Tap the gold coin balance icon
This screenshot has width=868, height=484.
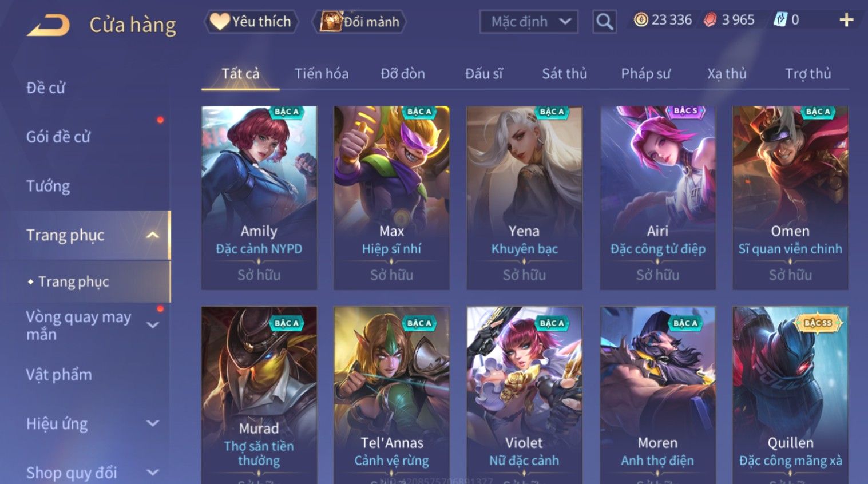click(x=641, y=20)
